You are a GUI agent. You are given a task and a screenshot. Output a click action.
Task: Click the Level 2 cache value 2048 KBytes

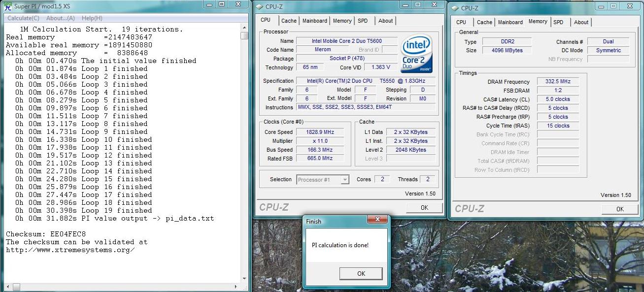[410, 150]
